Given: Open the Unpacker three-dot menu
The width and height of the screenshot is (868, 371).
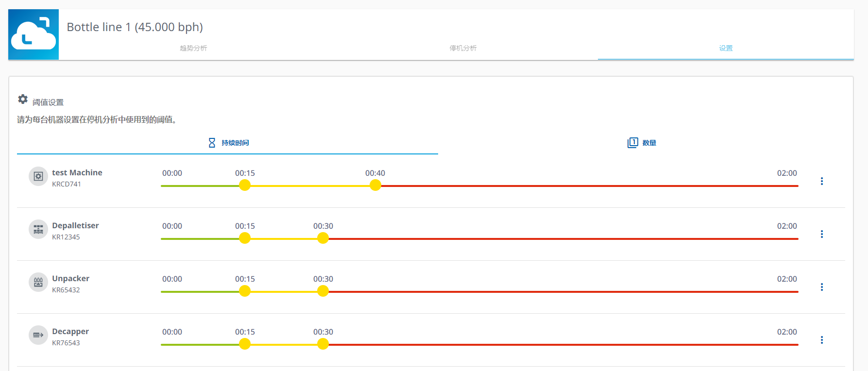Looking at the screenshot, I should point(821,287).
